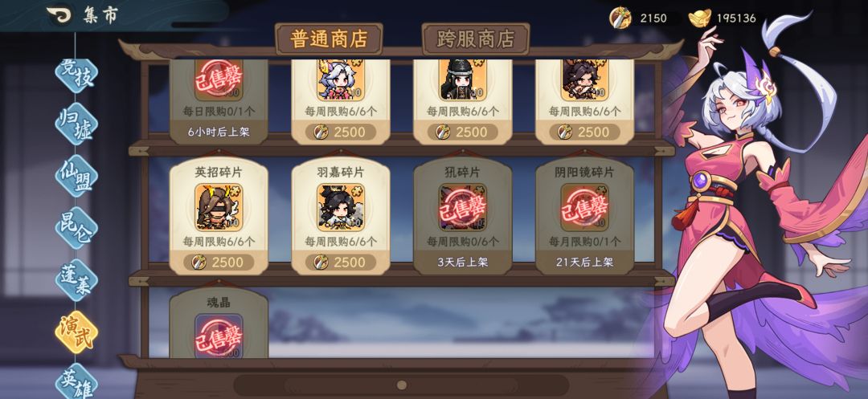Open the 羽嘉碎片 hero icon
The image size is (868, 399).
click(341, 207)
